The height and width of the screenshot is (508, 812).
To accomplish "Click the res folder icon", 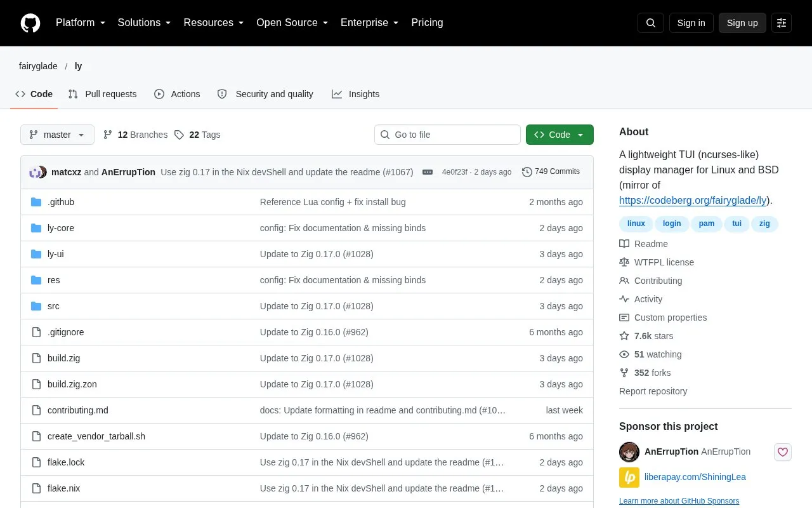I will coord(36,280).
